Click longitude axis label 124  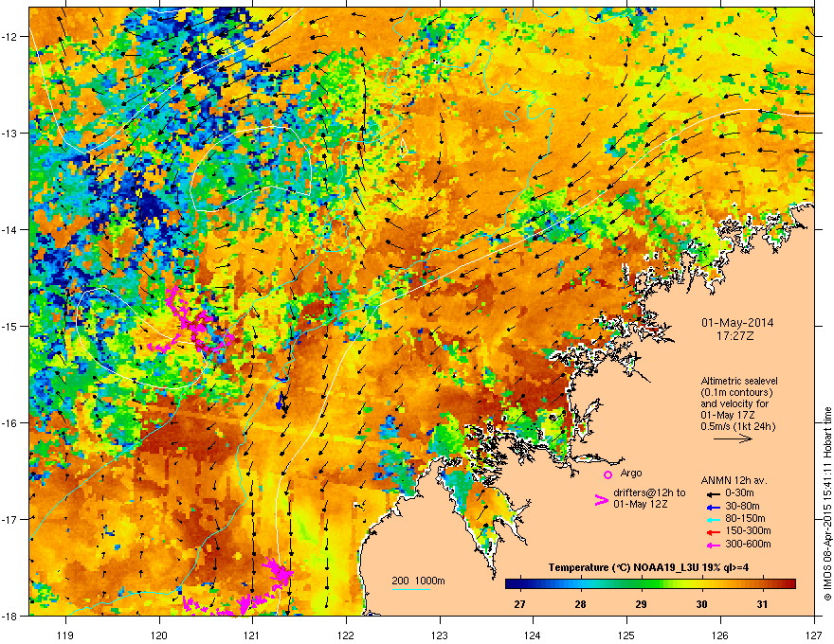533,635
